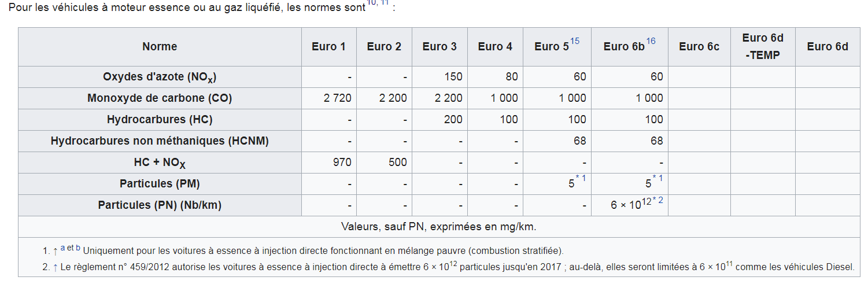Click the 'Euro 1' column header
The height and width of the screenshot is (284, 868).
328,47
